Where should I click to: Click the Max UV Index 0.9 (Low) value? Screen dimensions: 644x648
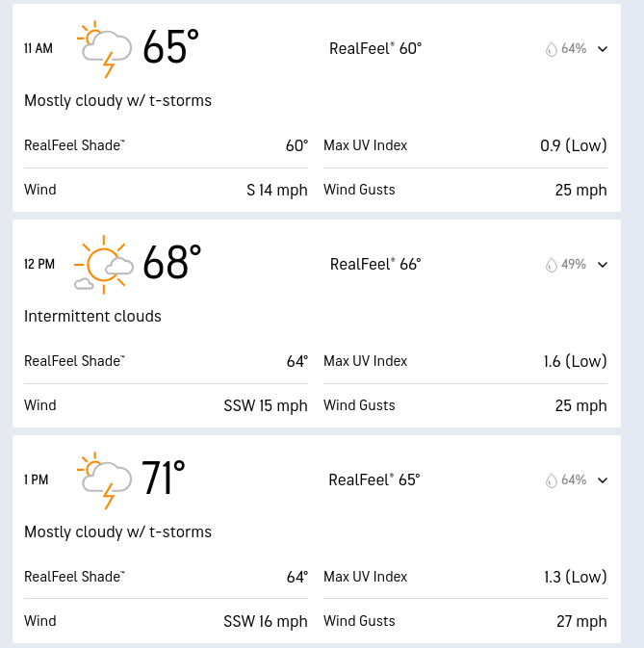pos(573,145)
